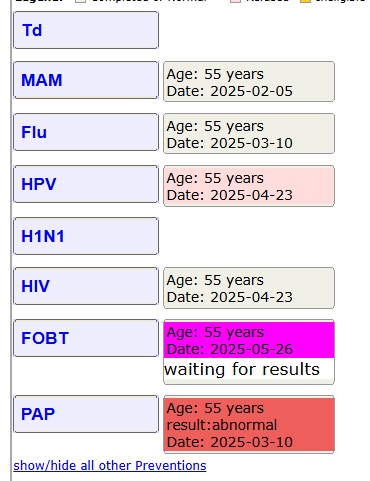
Task: View the Flu record dated 2025-03-10
Action: [249, 134]
